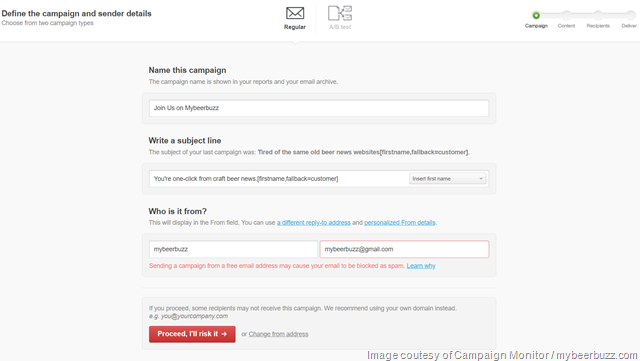Viewport: 640px width, 361px height.
Task: Open the personalized From details link
Action: coord(400,223)
